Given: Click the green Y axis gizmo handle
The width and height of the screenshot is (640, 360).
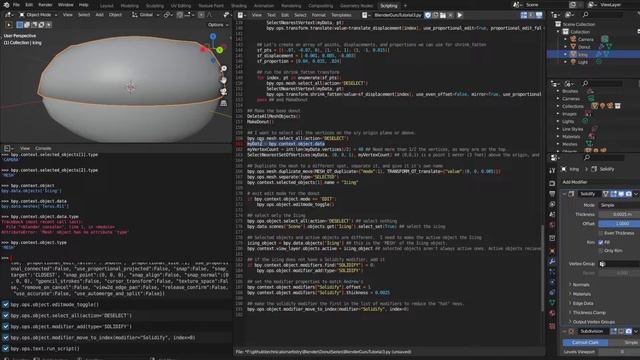Looking at the screenshot, I should click(x=220, y=50).
